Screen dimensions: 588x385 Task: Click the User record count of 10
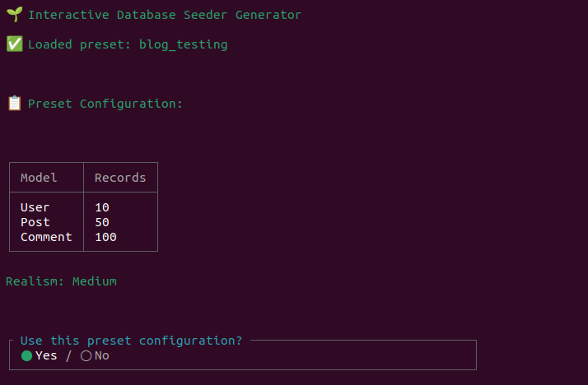click(x=102, y=207)
